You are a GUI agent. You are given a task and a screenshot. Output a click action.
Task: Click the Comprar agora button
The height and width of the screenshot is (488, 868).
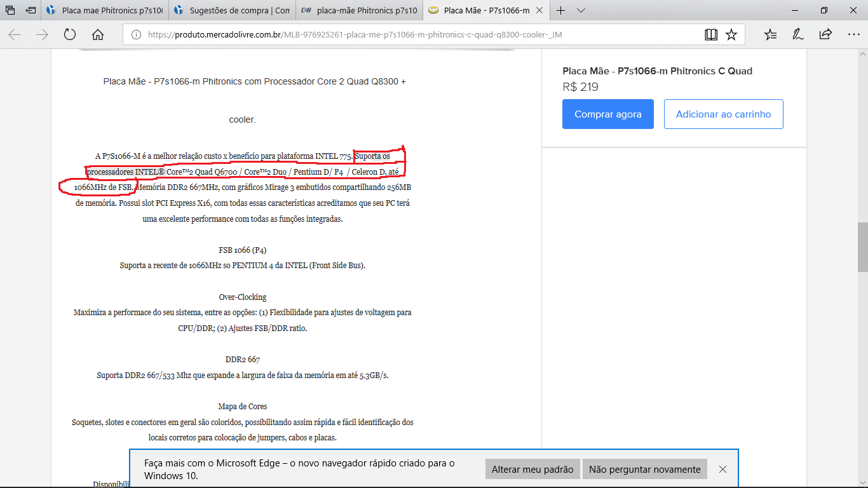(x=608, y=114)
